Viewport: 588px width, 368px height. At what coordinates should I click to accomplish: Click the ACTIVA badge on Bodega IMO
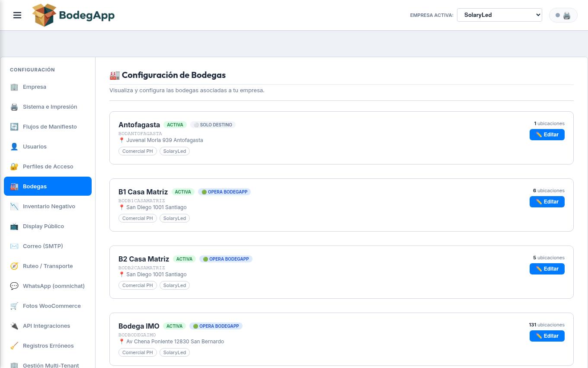pyautogui.click(x=174, y=326)
